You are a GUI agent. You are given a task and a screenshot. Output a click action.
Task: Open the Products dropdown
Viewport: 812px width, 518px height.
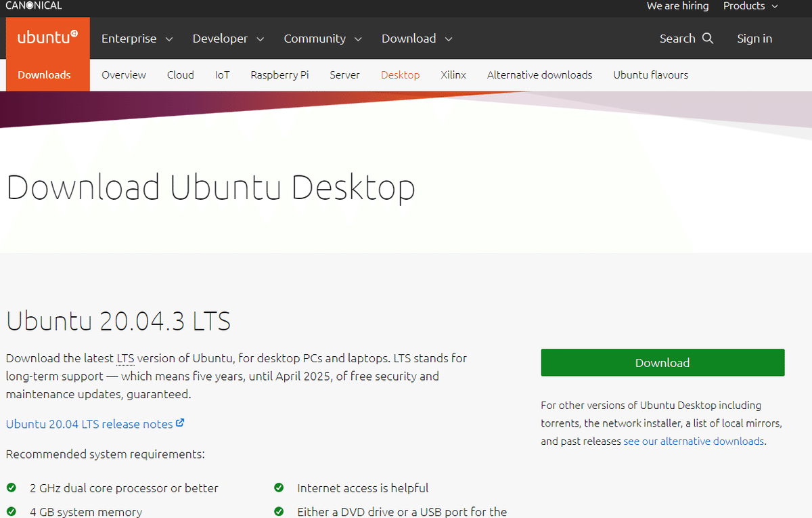click(750, 6)
